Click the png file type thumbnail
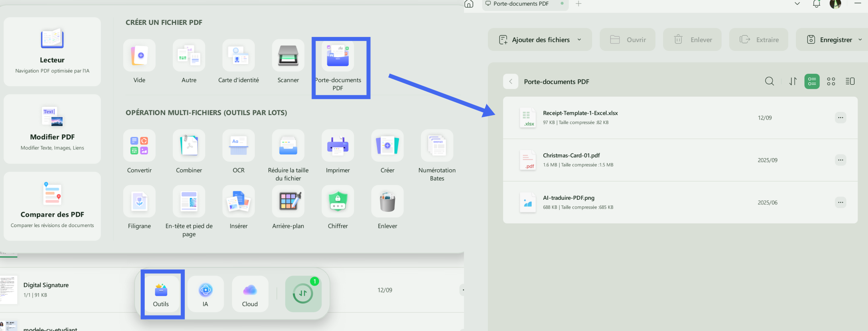Viewport: 868px width, 331px height. [528, 202]
